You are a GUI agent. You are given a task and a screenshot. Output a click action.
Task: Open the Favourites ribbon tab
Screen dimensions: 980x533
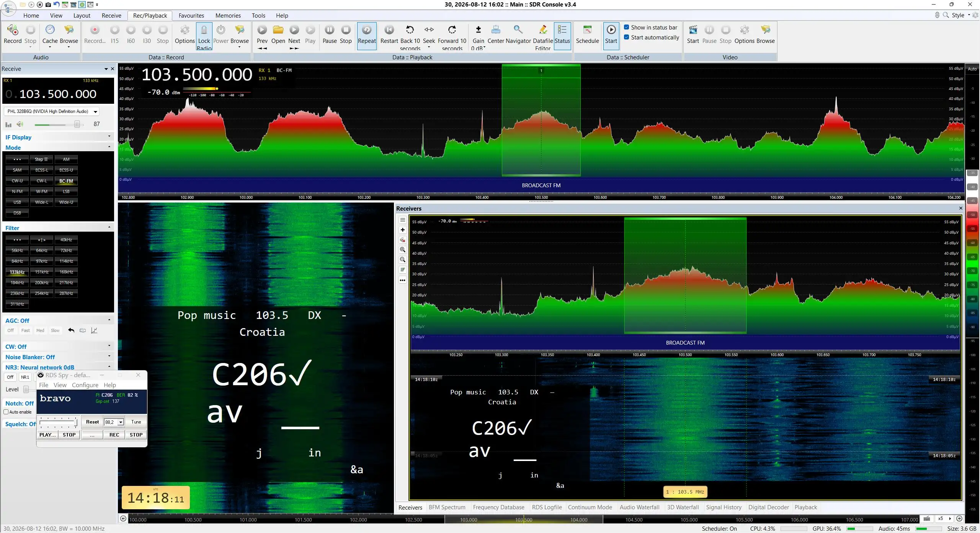pos(191,16)
